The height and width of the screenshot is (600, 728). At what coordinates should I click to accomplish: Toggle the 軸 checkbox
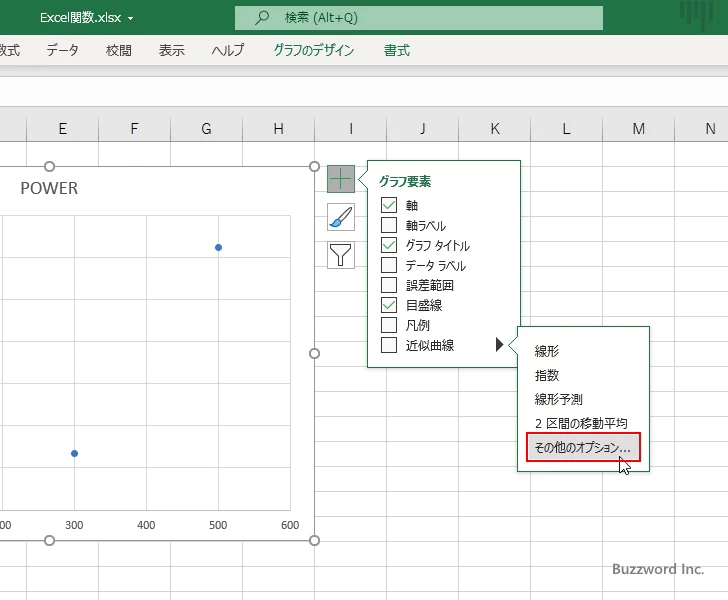click(389, 205)
